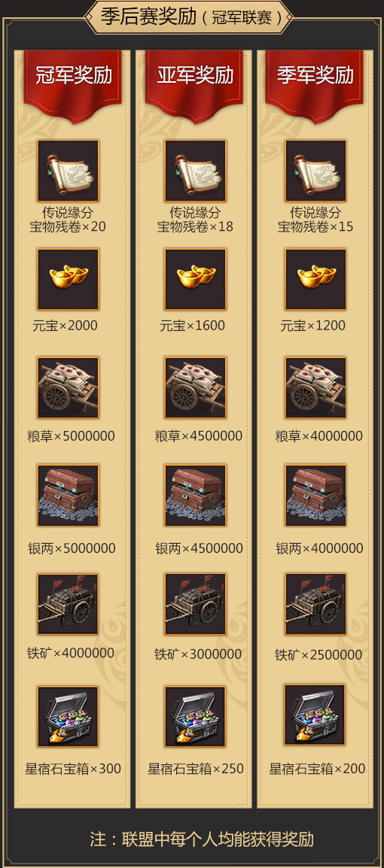Screen dimensions: 384x868
Task: Click the champion legendary scroll icon
Action: (69, 171)
